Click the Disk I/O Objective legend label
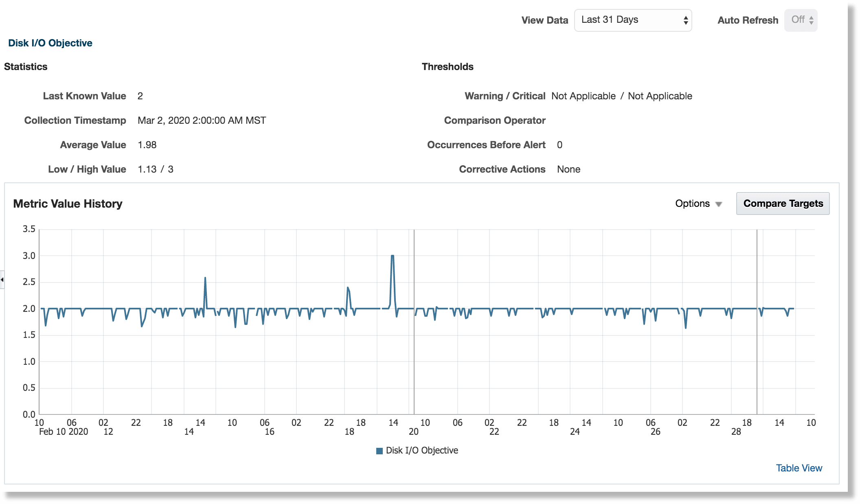This screenshot has height=504, width=860. [x=422, y=450]
